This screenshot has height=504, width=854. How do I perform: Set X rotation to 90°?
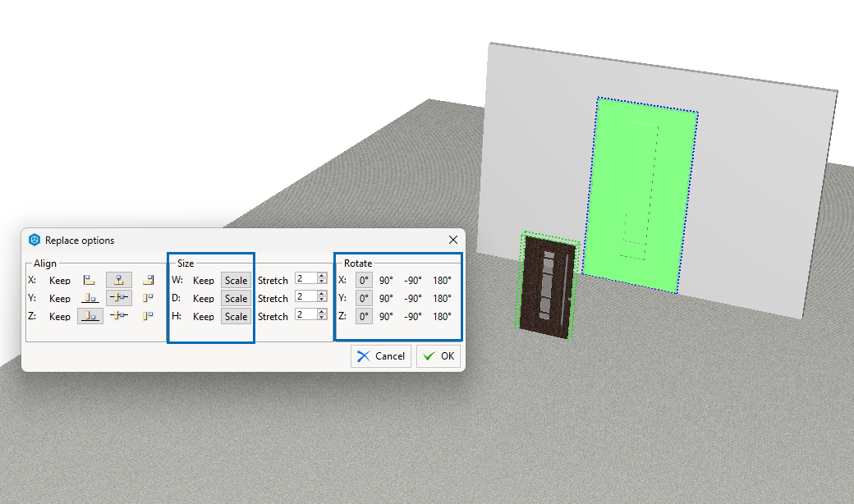[x=386, y=280]
